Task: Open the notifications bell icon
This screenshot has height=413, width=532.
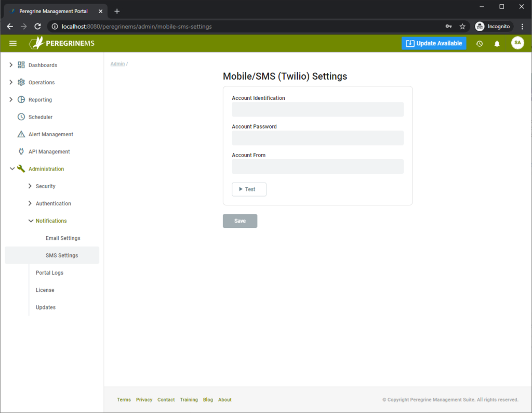Action: click(497, 44)
